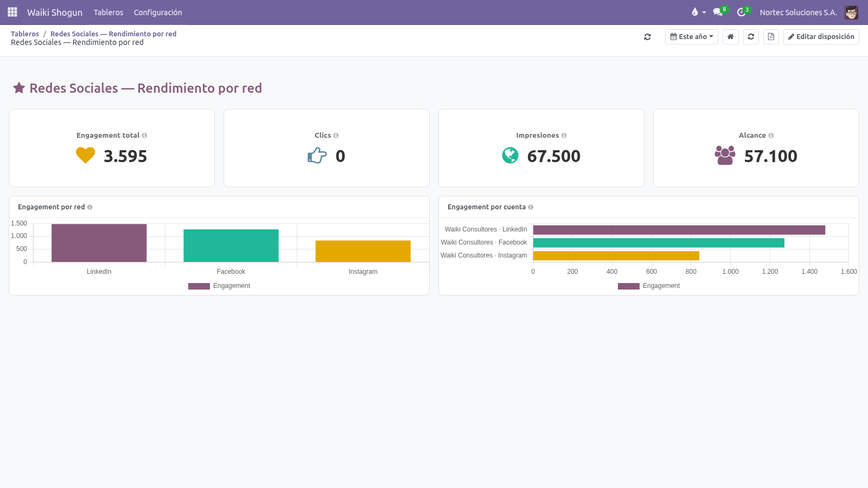The image size is (868, 488).
Task: Open the apps grid menu icon
Action: pyautogui.click(x=12, y=12)
